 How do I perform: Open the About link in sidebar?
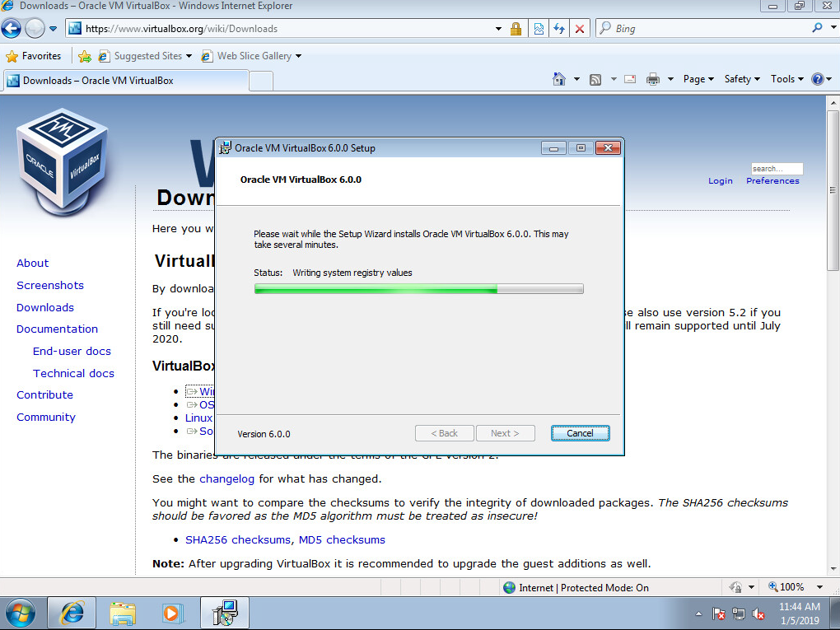tap(32, 263)
